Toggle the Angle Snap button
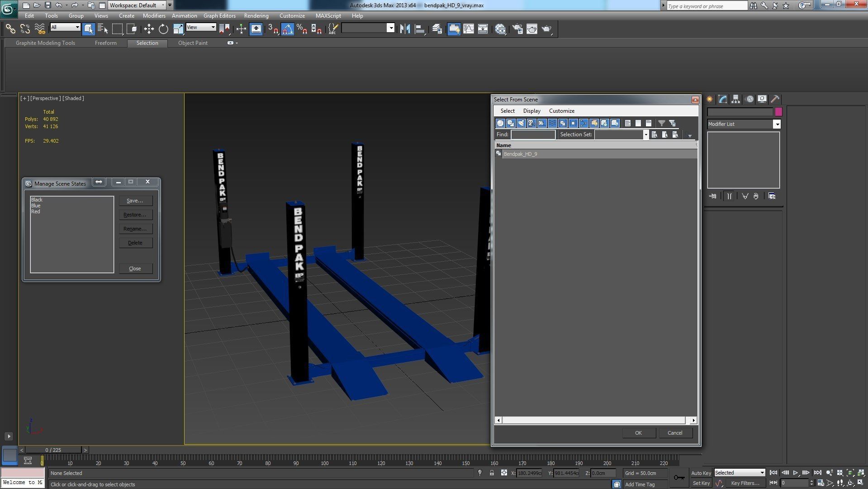This screenshot has height=489, width=868. (288, 29)
